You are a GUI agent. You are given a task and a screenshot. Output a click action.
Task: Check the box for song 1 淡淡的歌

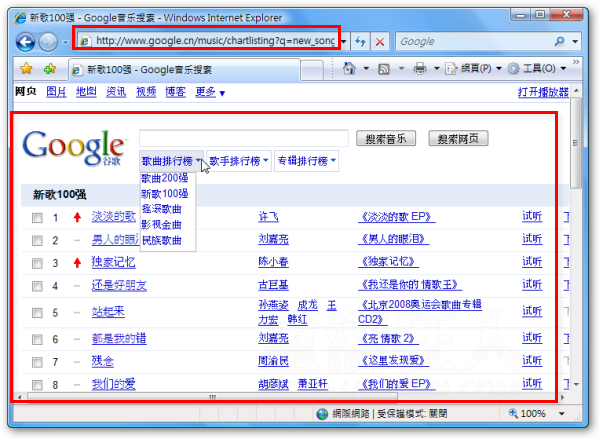pyautogui.click(x=37, y=218)
